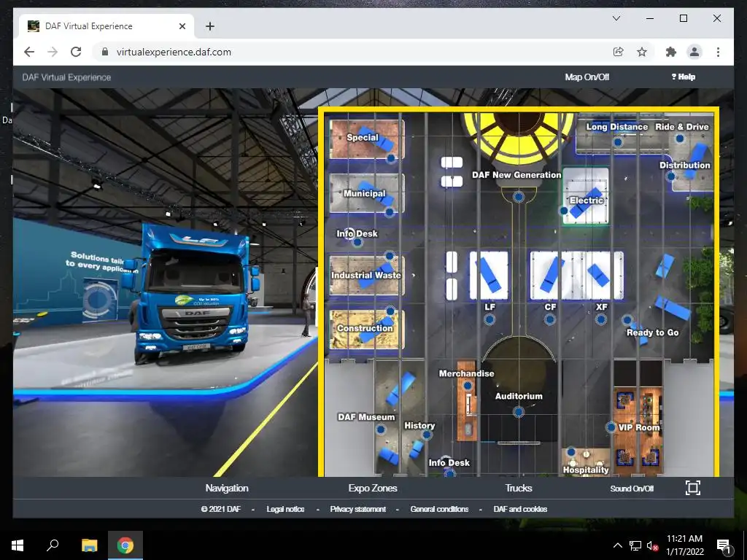Share this page from the address bar
Screen dimensions: 747x560
coord(618,52)
